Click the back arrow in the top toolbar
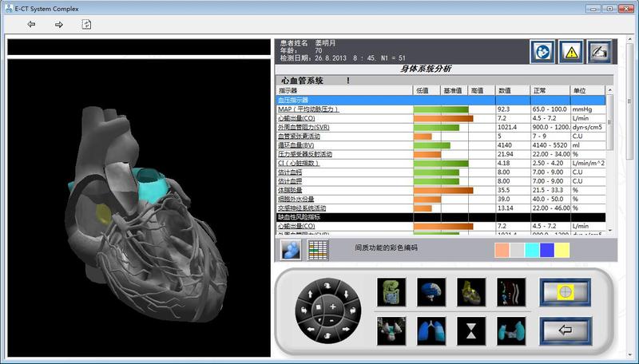Viewport: 639px width, 364px height. tap(31, 25)
